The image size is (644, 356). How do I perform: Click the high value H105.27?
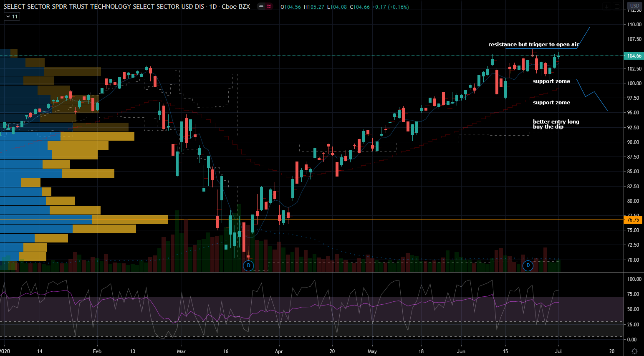(x=314, y=7)
